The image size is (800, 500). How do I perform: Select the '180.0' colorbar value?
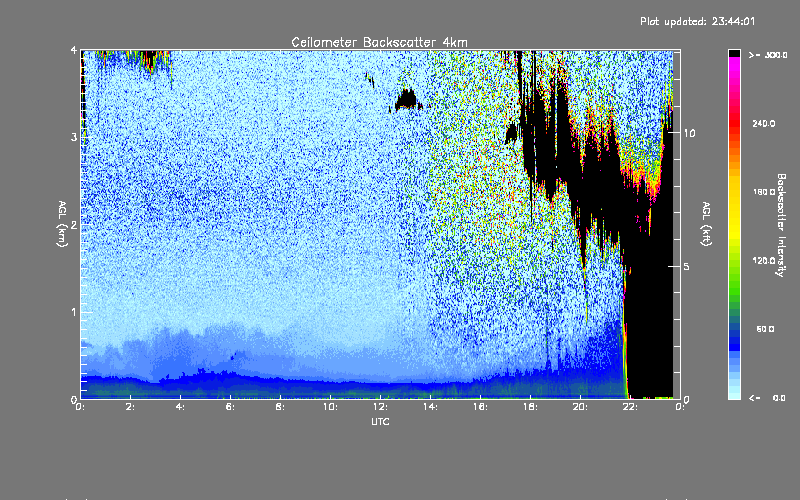[764, 192]
